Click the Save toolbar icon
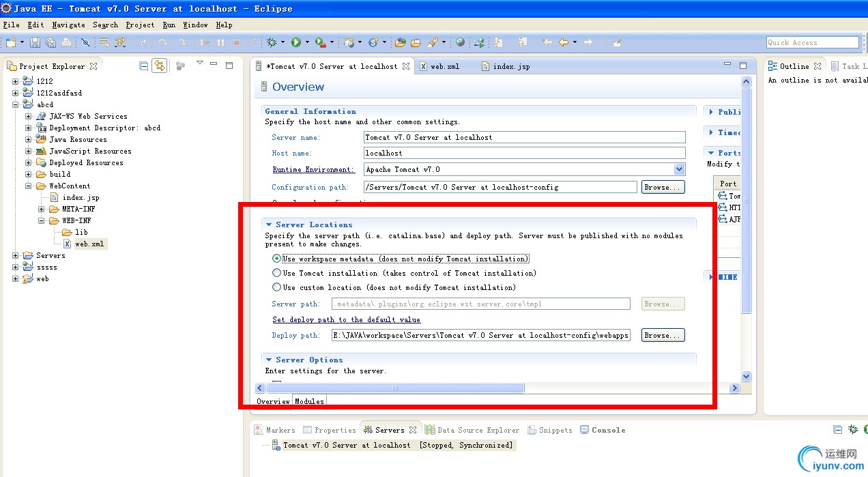 coord(35,42)
